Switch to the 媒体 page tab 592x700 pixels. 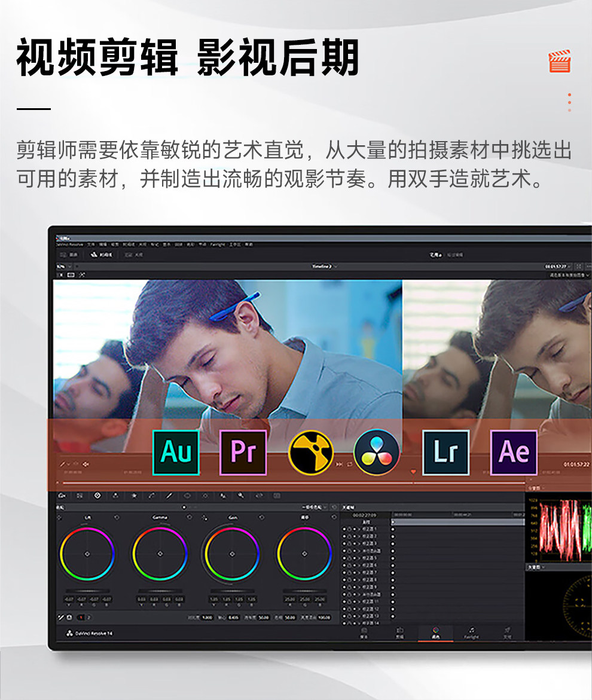click(364, 633)
